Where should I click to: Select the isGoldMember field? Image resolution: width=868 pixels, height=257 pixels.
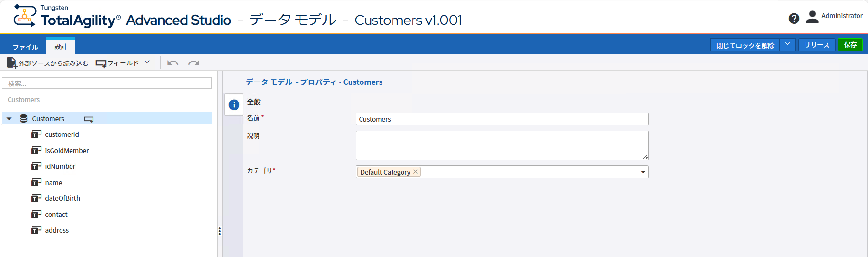[67, 151]
